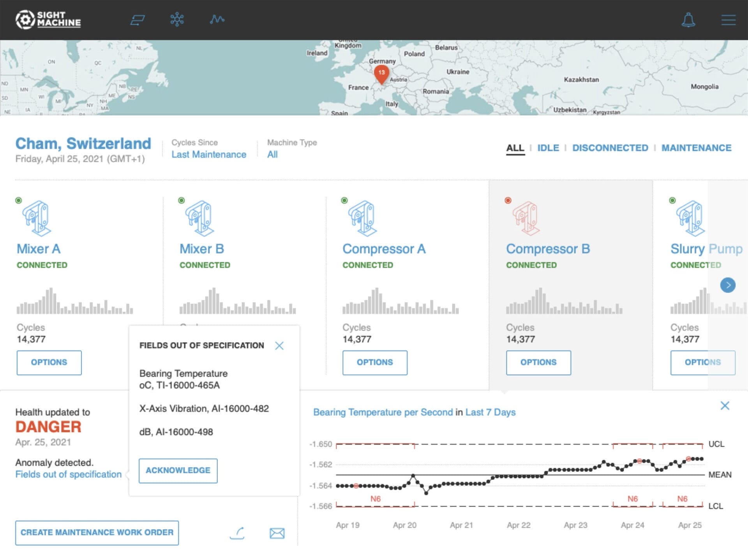
Task: Open Machine Type All dropdown
Action: 272,155
